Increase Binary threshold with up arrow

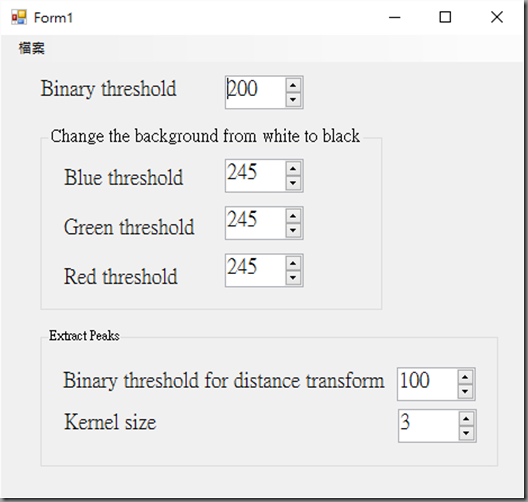[293, 85]
